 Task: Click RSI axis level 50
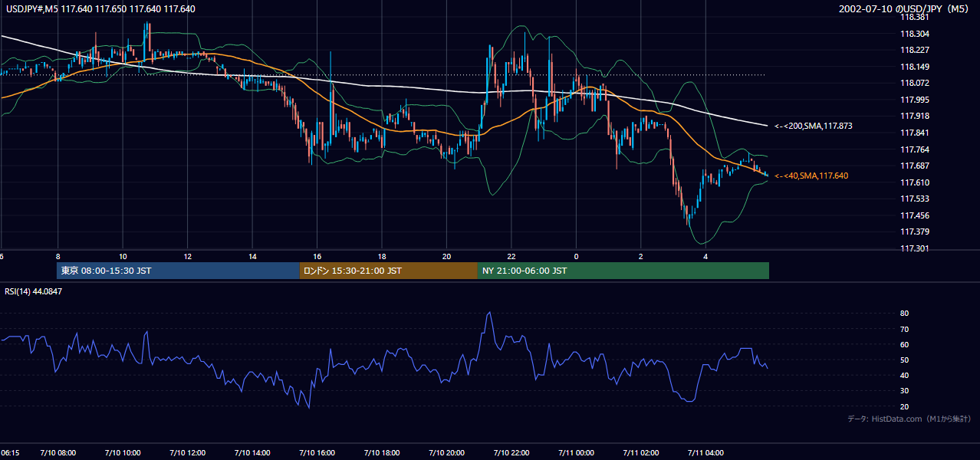tap(904, 360)
